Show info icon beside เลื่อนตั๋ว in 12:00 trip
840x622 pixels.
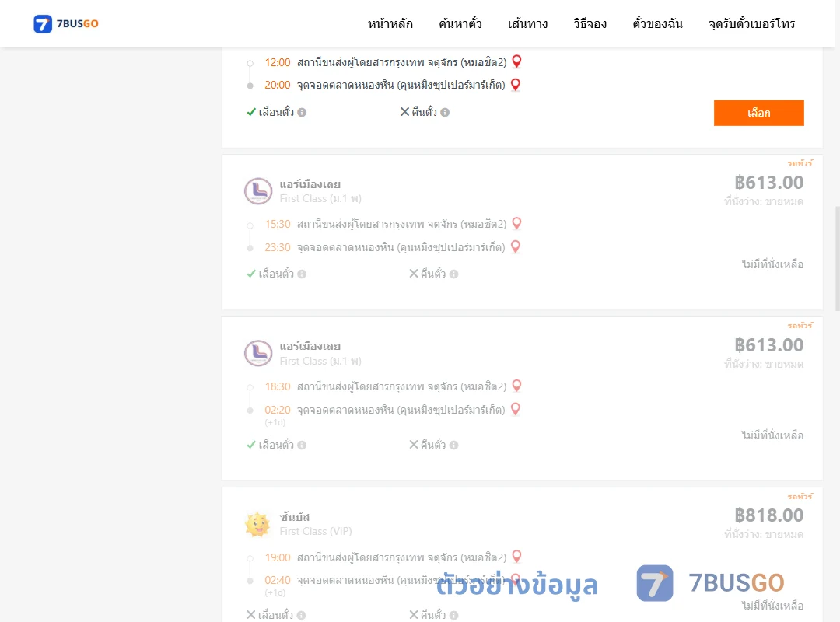[302, 113]
